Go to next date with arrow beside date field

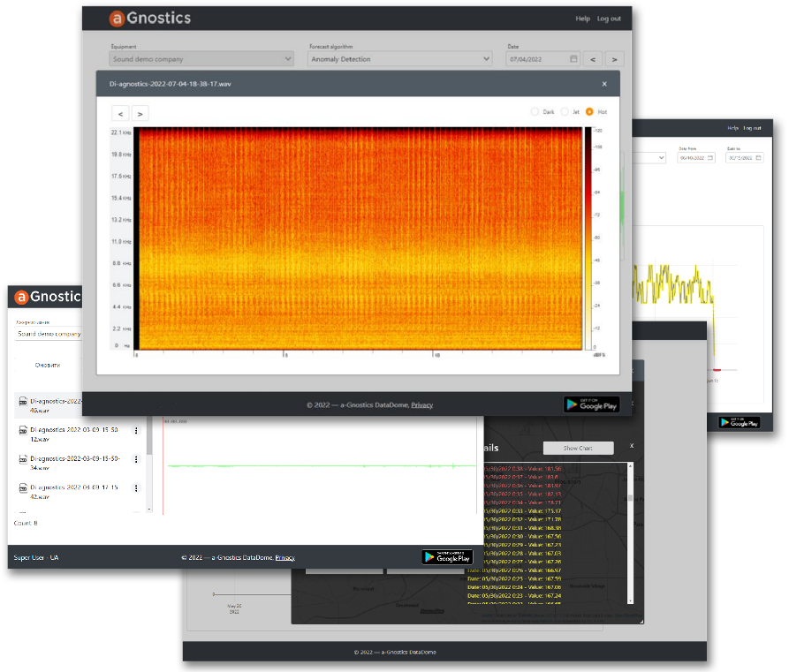(615, 59)
